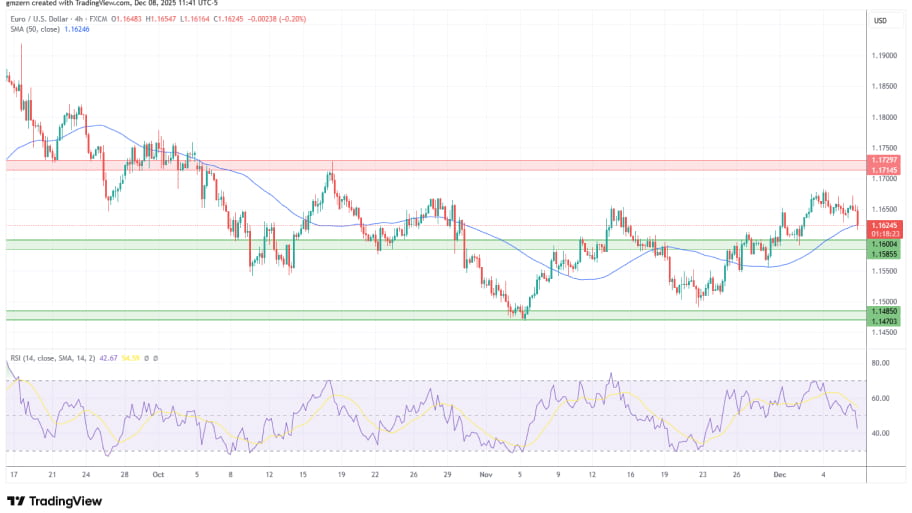The width and height of the screenshot is (912, 513).
Task: Click the 1.15000 price axis tick
Action: click(884, 302)
